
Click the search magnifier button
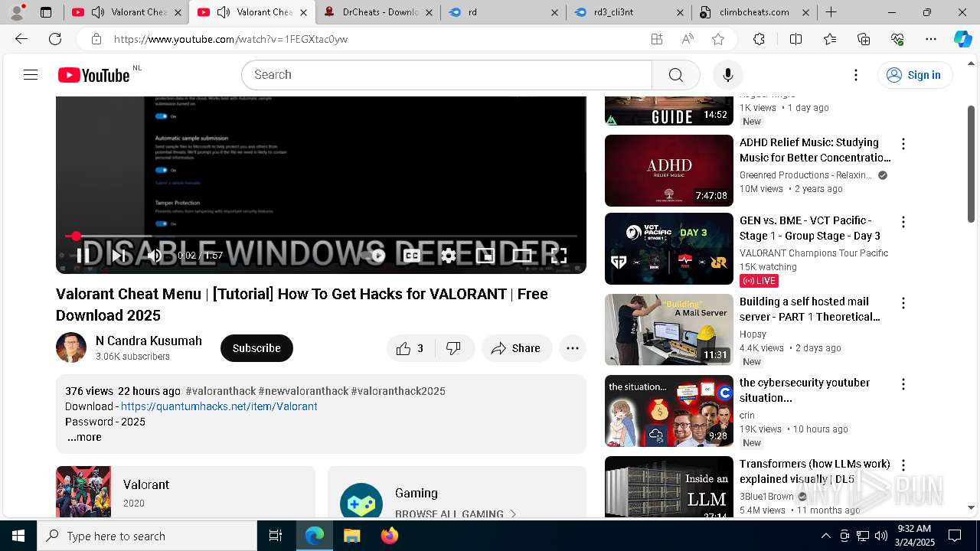click(x=675, y=74)
